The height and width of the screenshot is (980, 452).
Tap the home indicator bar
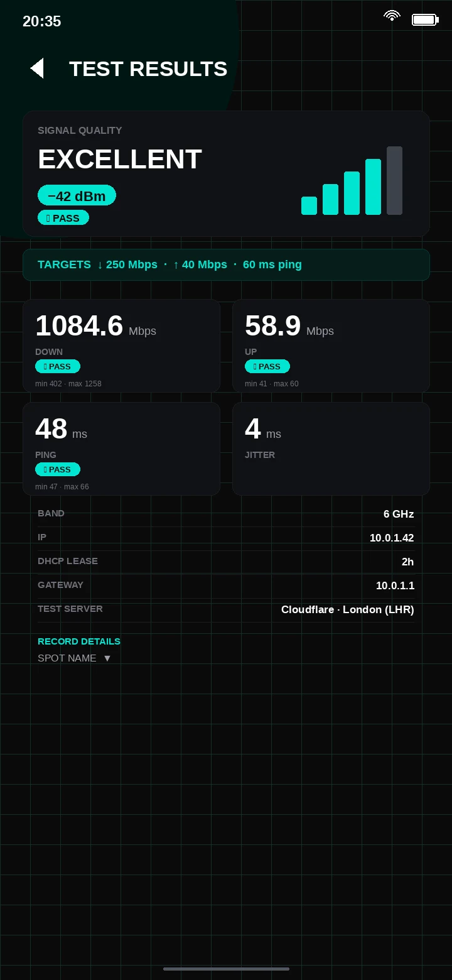pyautogui.click(x=226, y=969)
